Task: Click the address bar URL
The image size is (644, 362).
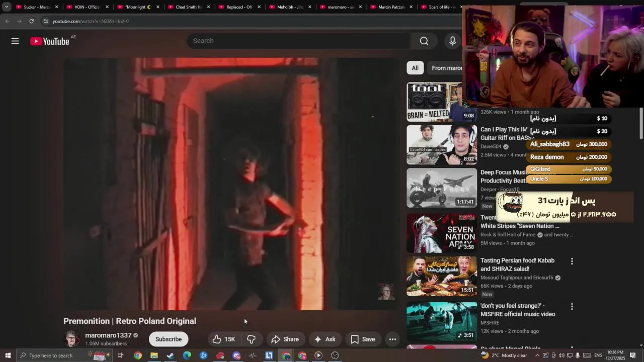Action: [91, 21]
